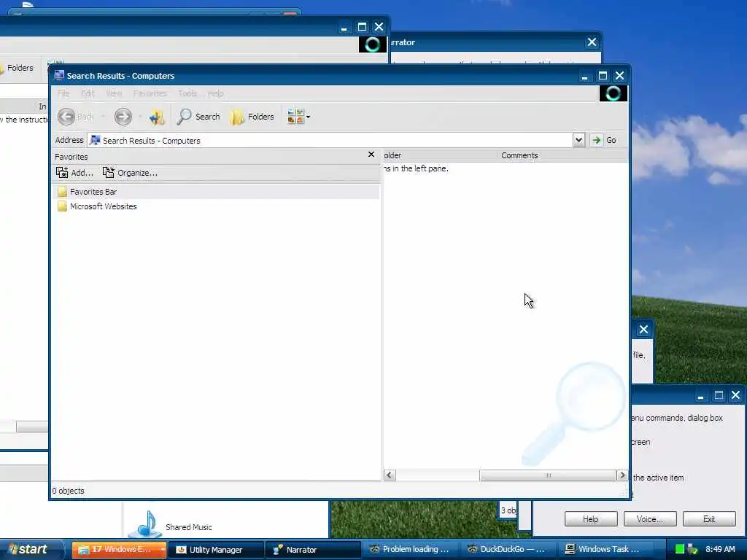
Task: Click the Shared Music icon
Action: pyautogui.click(x=145, y=524)
